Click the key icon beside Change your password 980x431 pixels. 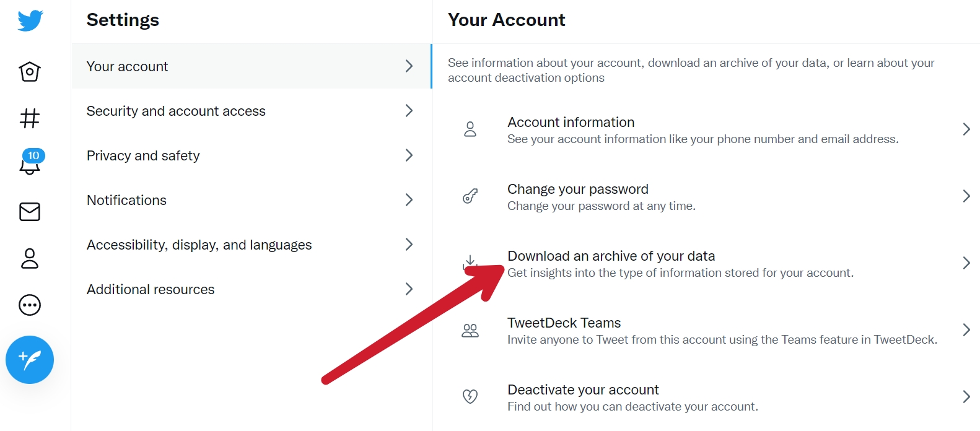(470, 196)
